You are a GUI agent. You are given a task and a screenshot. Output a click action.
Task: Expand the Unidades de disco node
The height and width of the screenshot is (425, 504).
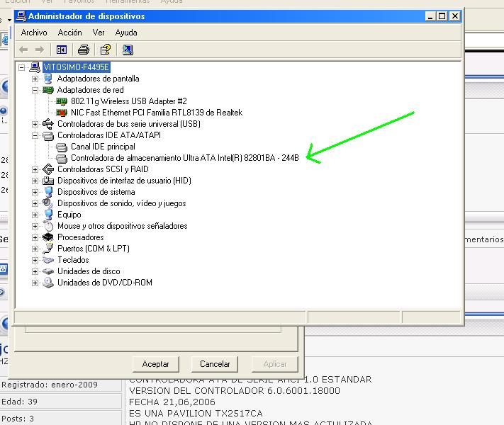(35, 271)
